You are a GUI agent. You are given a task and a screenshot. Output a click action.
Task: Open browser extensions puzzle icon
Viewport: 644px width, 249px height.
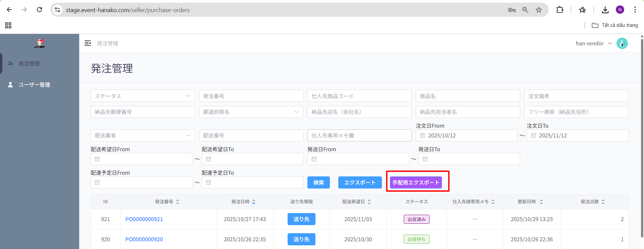[559, 10]
